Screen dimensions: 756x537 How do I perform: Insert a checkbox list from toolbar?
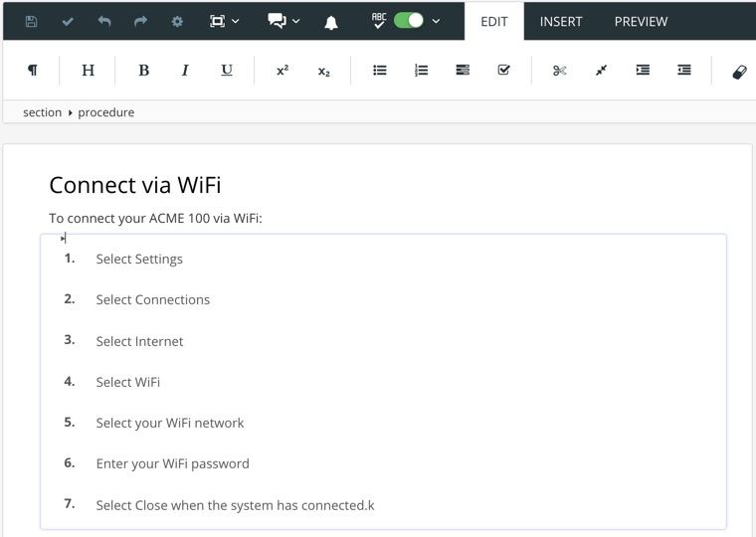coord(503,71)
